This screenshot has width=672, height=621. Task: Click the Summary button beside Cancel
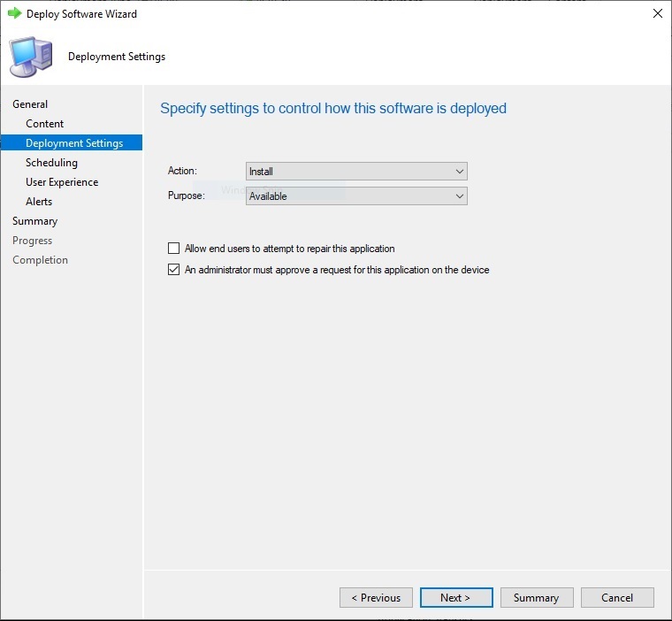pyautogui.click(x=537, y=598)
